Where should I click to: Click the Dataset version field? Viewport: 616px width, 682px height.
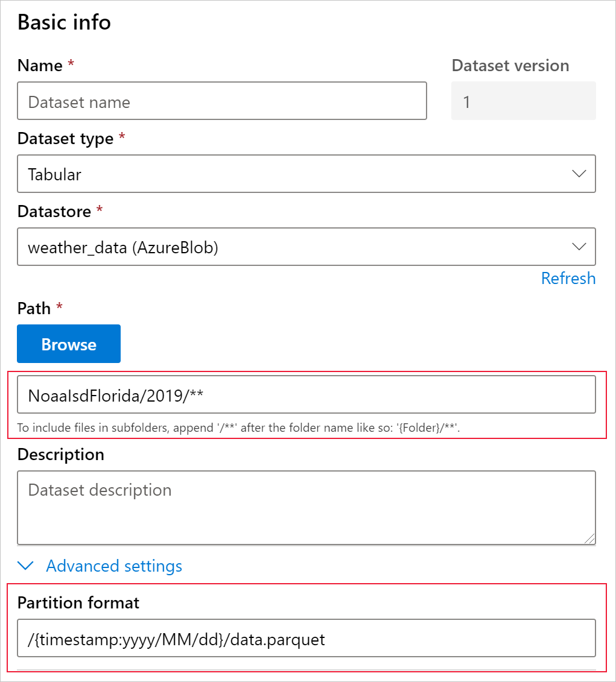click(x=523, y=101)
